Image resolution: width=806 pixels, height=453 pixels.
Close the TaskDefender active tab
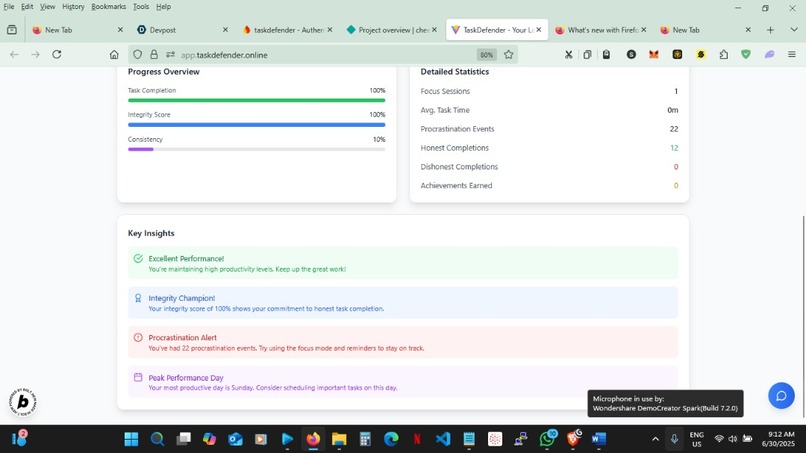point(539,30)
